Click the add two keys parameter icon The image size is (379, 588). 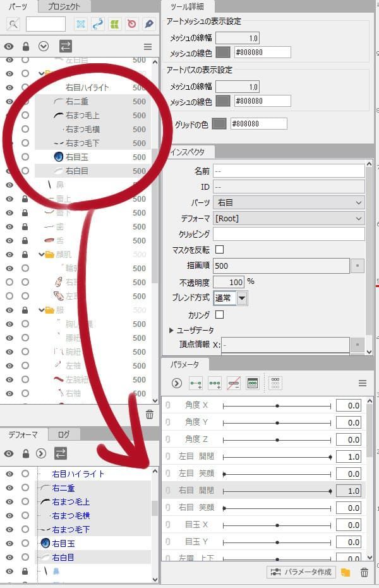point(196,383)
